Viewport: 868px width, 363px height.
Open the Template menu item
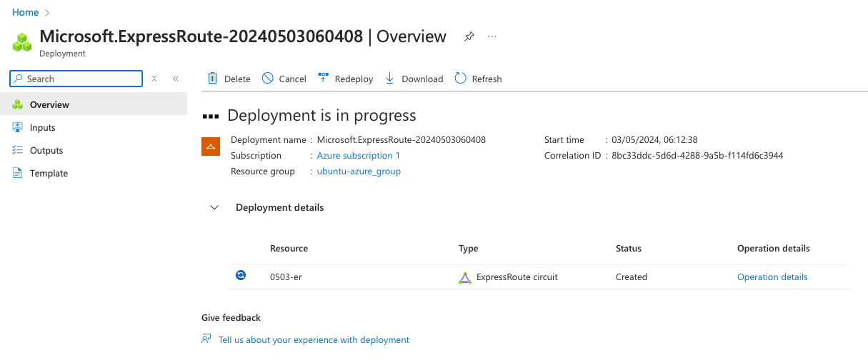pyautogui.click(x=94, y=173)
